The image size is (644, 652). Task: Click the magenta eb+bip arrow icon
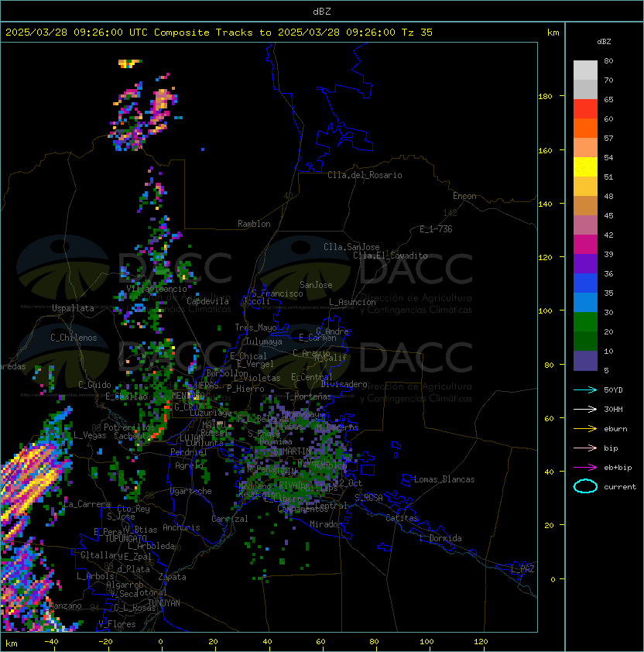[x=585, y=468]
